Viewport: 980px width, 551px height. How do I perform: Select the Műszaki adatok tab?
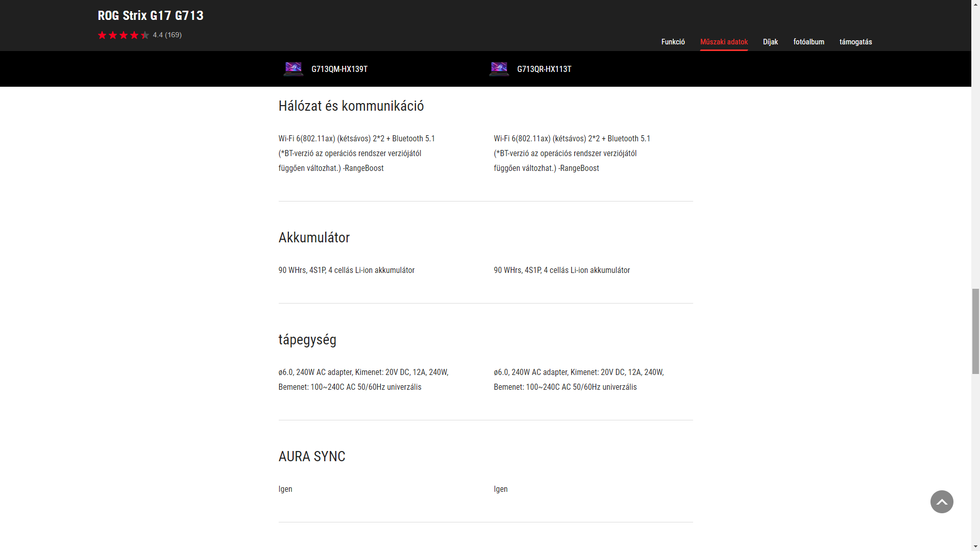pyautogui.click(x=724, y=42)
